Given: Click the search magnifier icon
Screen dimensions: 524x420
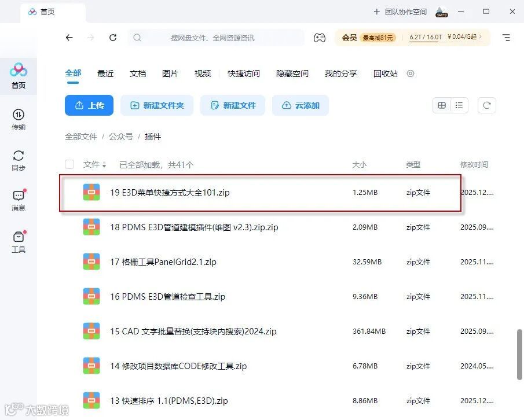Looking at the screenshot, I should 137,38.
